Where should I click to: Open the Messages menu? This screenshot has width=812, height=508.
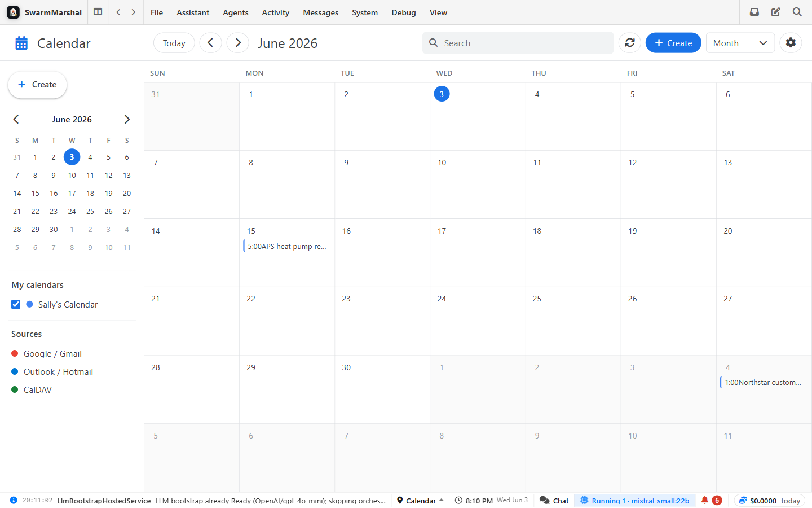coord(320,12)
